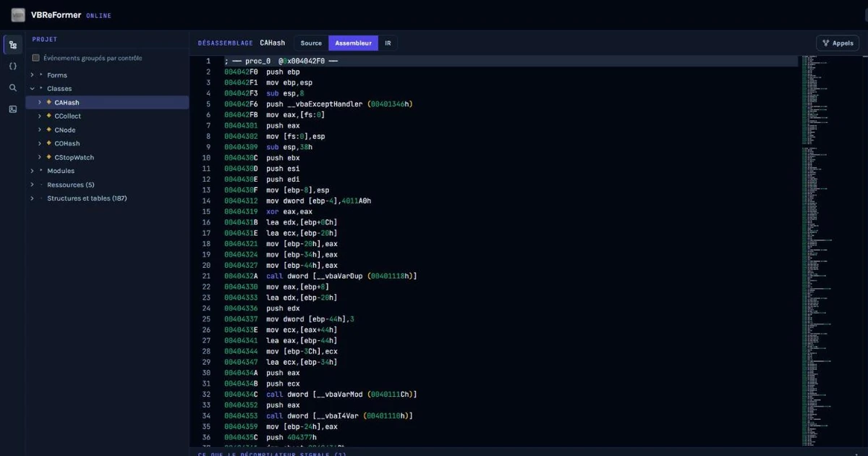The image size is (868, 456).
Task: Open the search sidebar icon
Action: [x=12, y=88]
